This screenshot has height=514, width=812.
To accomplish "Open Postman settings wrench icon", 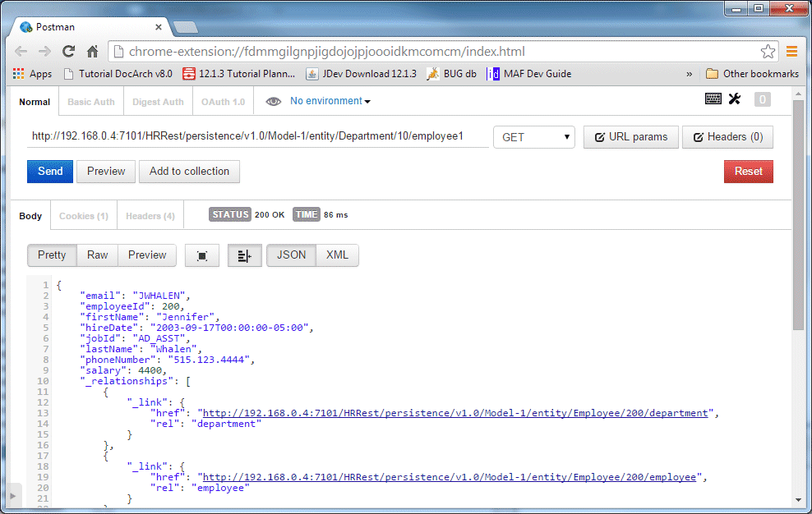I will [x=735, y=99].
